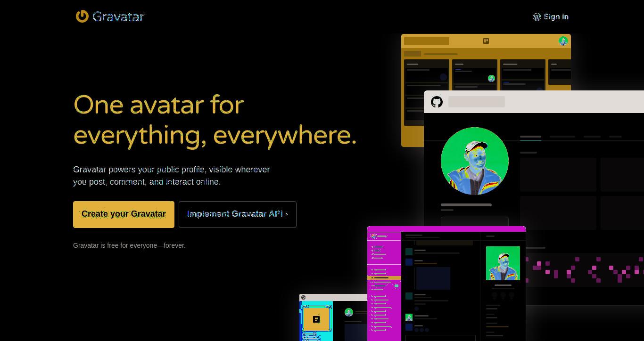
Task: Click the avatar in the yellow Trello header
Action: point(563,41)
